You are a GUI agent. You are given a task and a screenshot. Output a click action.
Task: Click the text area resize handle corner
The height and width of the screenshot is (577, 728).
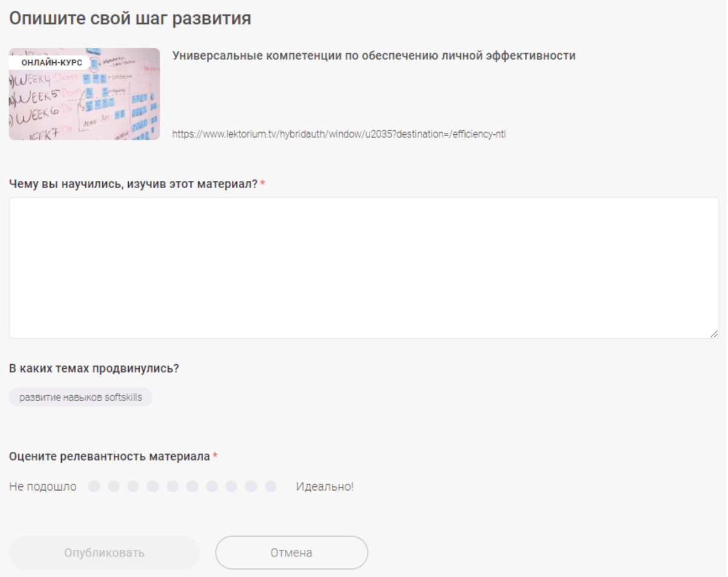714,333
